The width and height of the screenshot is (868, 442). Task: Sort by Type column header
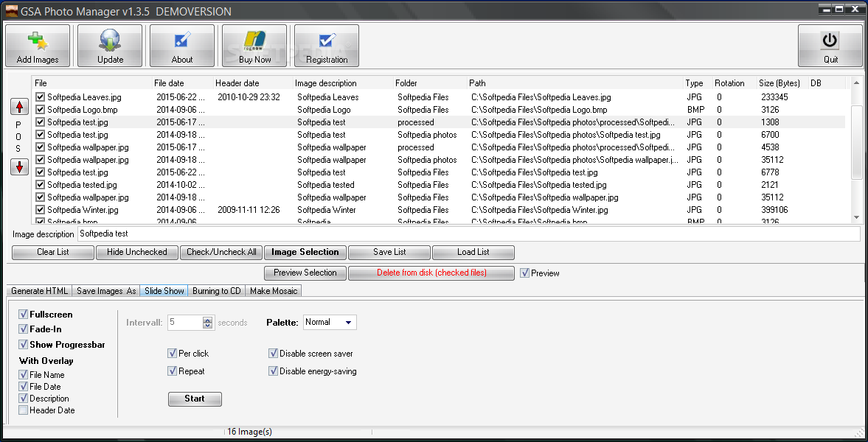(698, 83)
